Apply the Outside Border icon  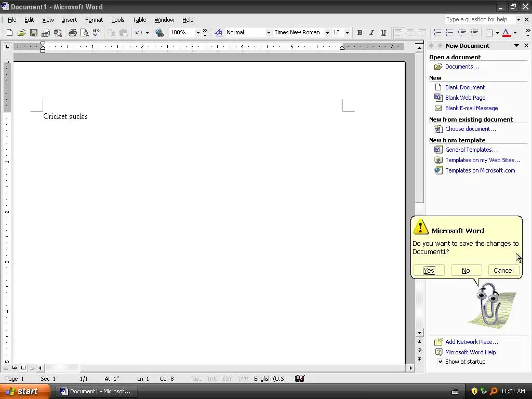(x=489, y=33)
